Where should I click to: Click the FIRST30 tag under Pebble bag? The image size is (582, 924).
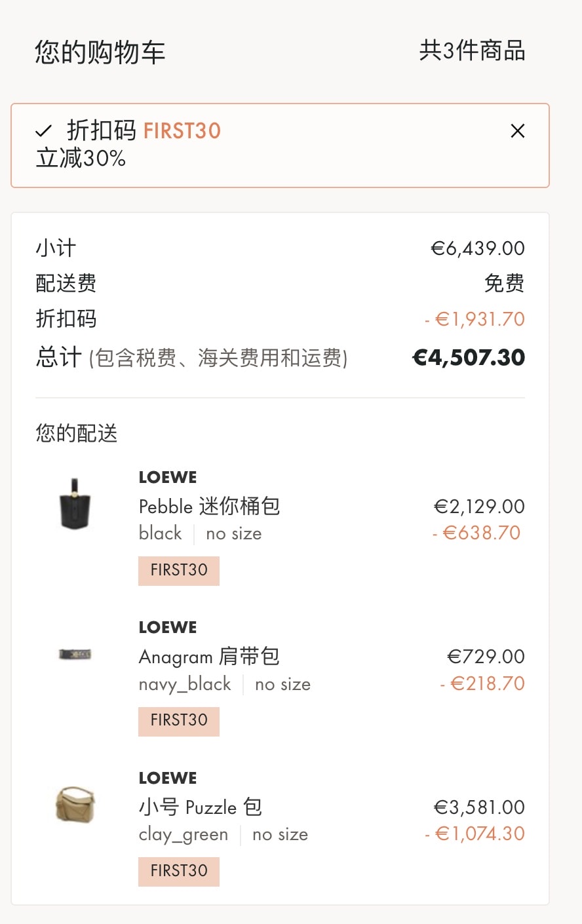point(179,571)
